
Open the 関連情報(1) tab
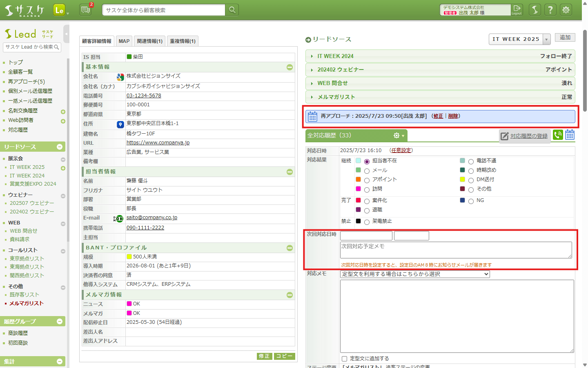[149, 41]
